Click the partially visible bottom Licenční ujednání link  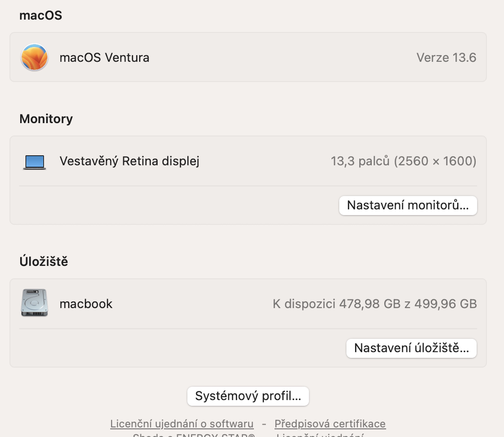point(320,435)
